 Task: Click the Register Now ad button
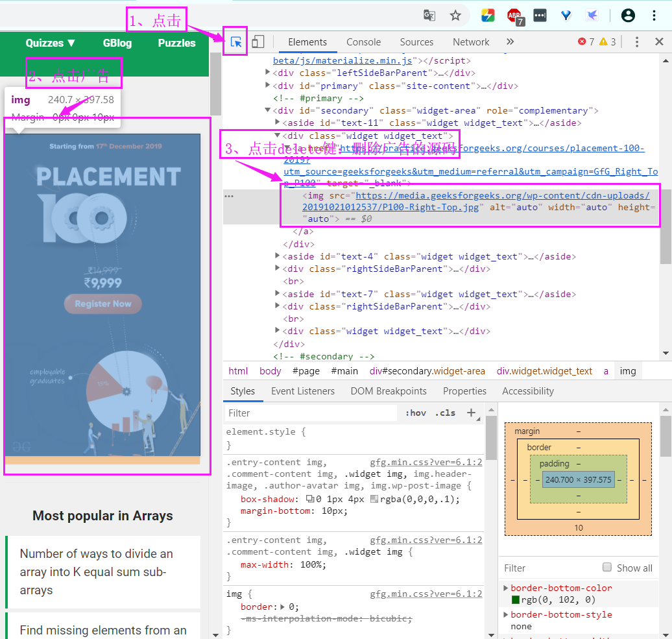103,304
